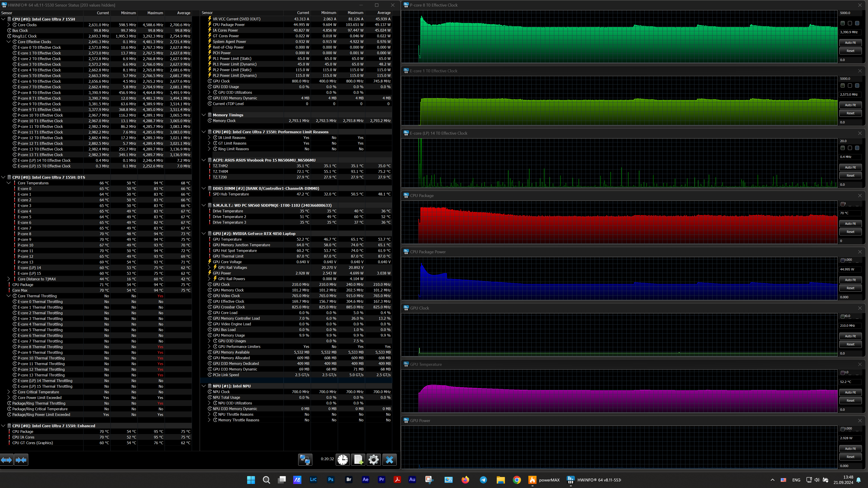Toggle middle checkbox in E-core (LP) 14 graph

(x=850, y=148)
